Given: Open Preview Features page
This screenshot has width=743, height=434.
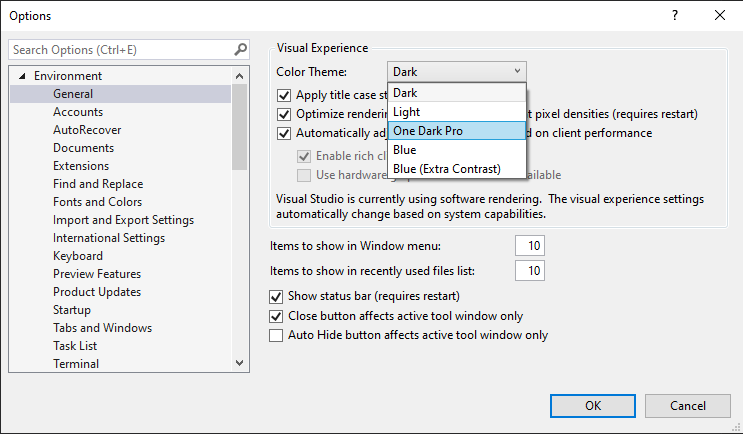Looking at the screenshot, I should [97, 274].
